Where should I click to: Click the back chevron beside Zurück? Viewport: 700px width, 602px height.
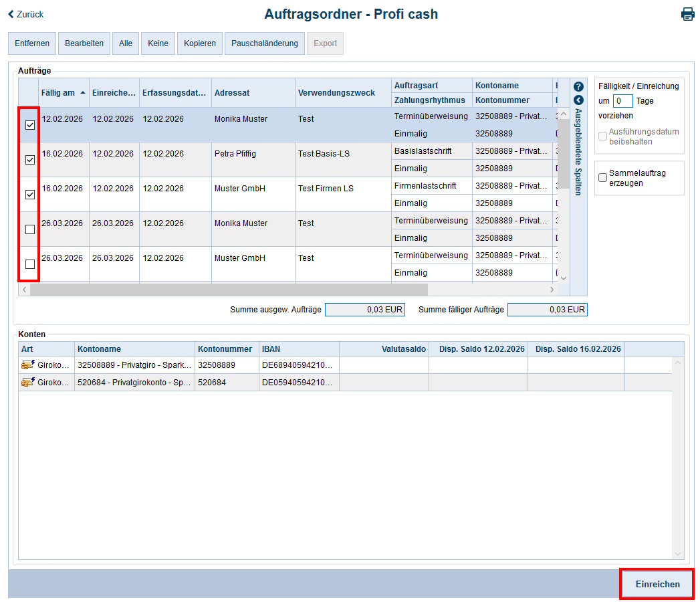click(x=9, y=13)
